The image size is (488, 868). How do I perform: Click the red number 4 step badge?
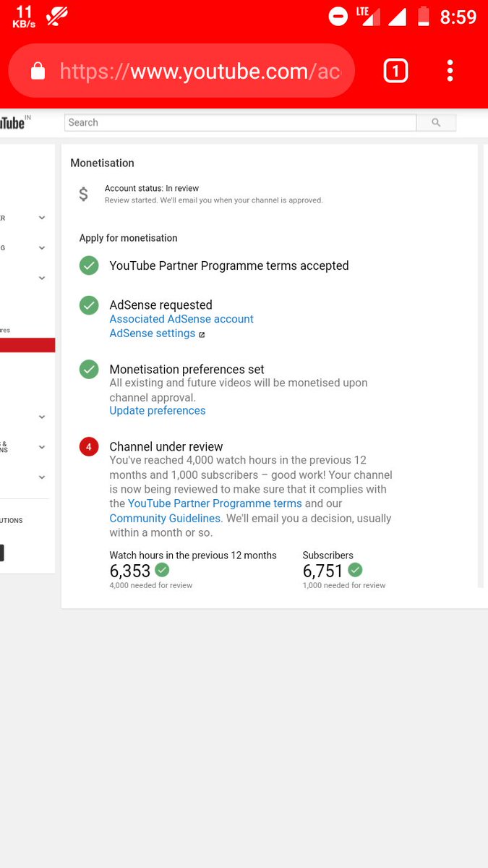coord(89,447)
